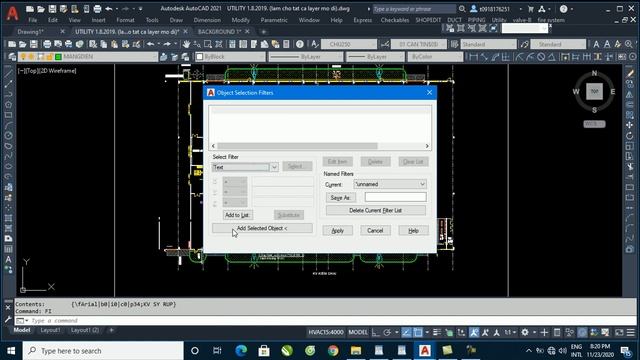
Task: Open the Workspace Switching gear icon
Action: pyautogui.click(x=525, y=333)
